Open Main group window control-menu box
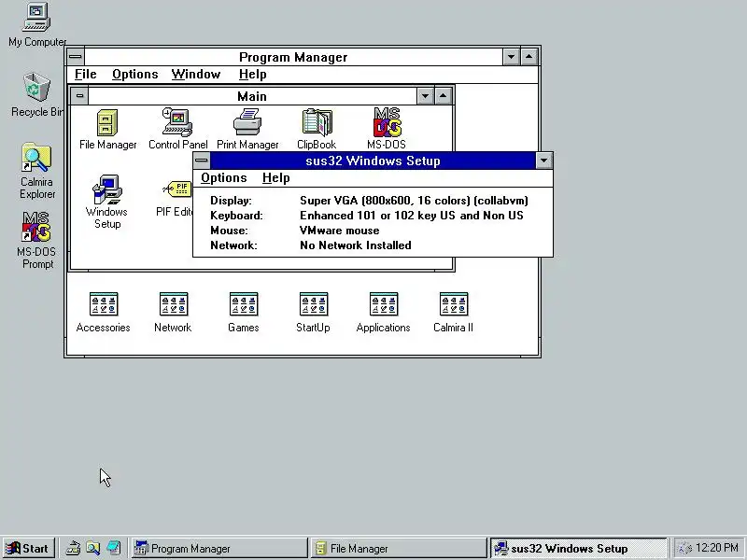 (79, 96)
